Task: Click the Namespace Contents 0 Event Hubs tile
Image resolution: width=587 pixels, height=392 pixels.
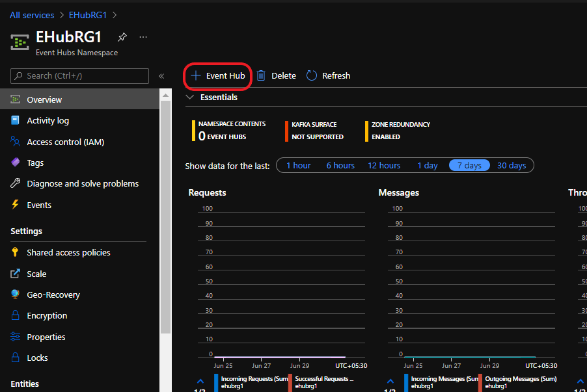Action: 228,131
